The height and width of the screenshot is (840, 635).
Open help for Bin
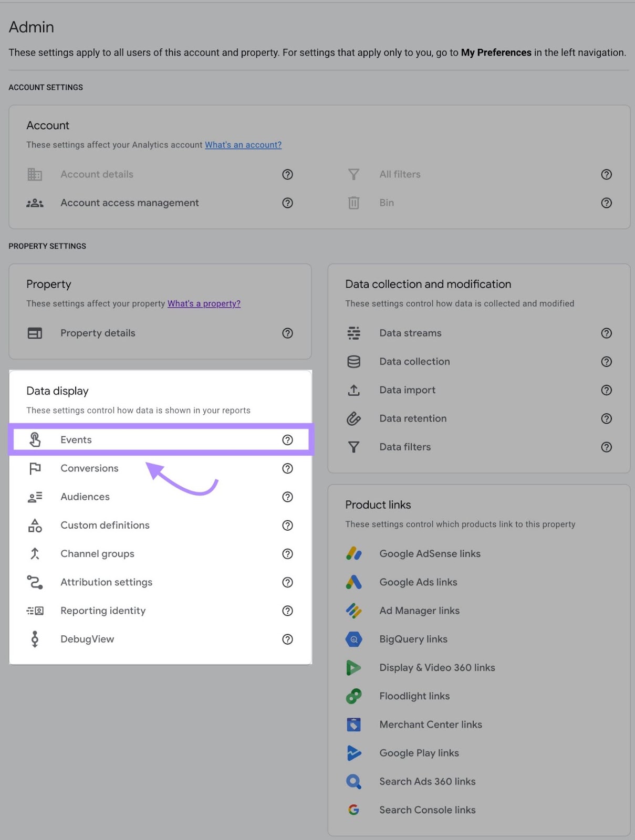(607, 203)
